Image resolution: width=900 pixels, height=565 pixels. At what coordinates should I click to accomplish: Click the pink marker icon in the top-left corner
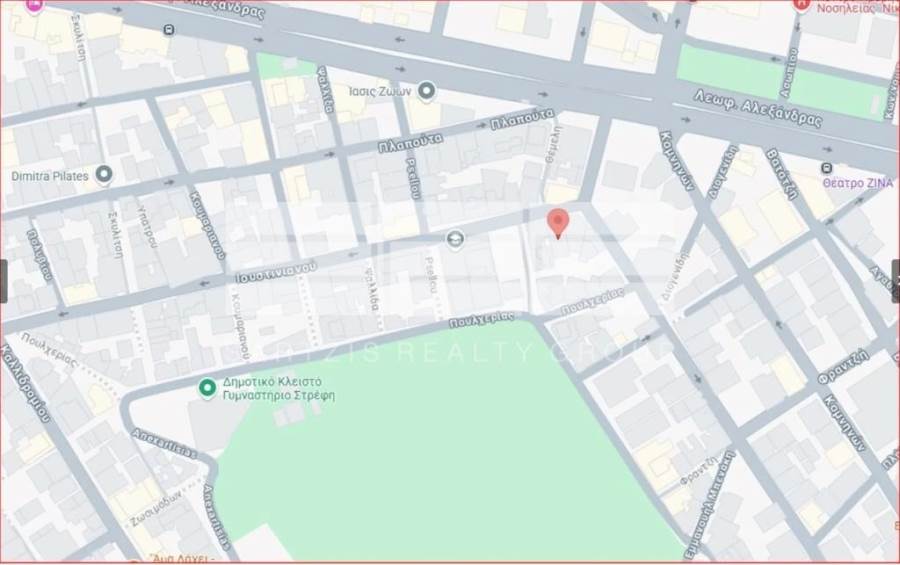point(35,6)
